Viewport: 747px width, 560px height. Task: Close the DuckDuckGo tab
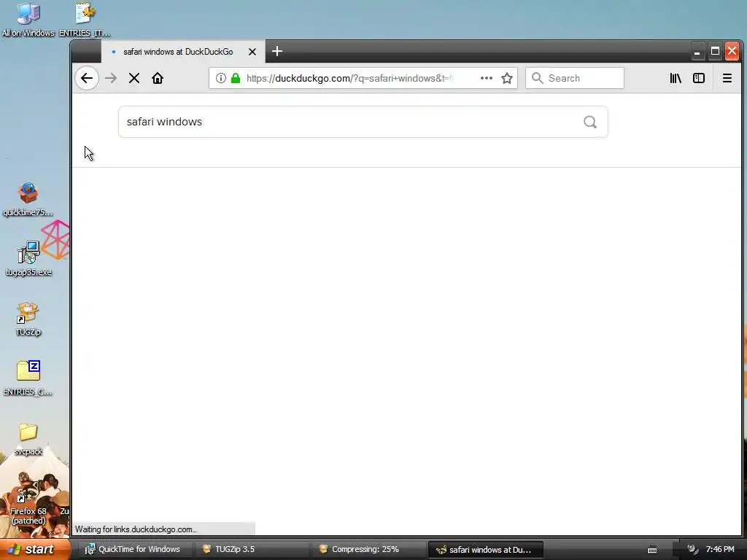tap(252, 52)
